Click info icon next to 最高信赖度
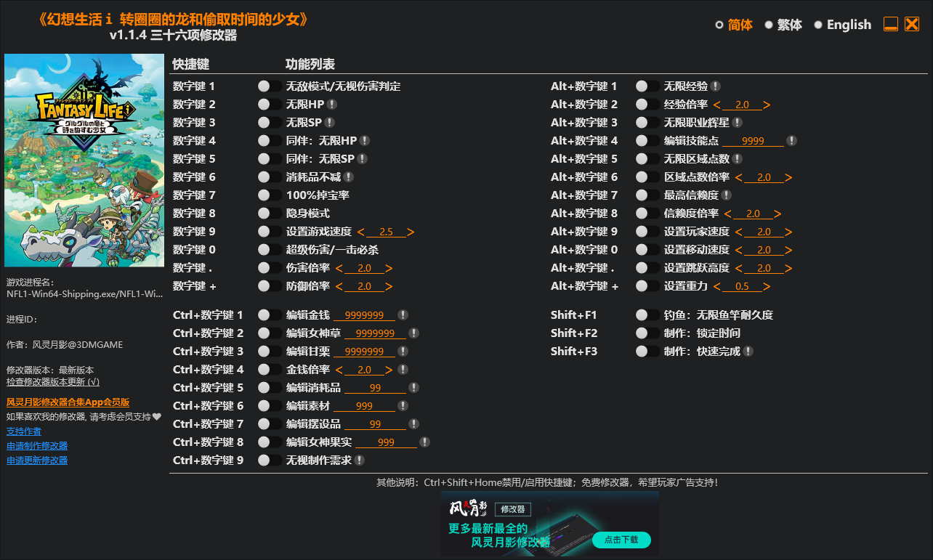The width and height of the screenshot is (933, 560). 727,195
